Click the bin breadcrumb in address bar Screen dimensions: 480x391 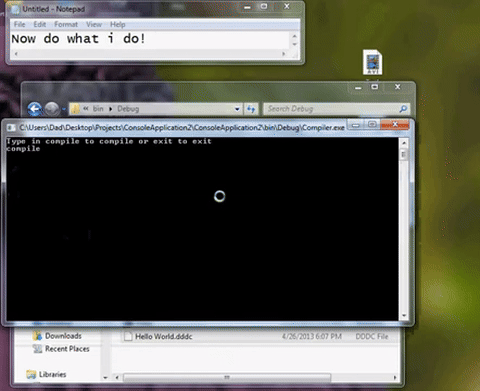(98, 109)
